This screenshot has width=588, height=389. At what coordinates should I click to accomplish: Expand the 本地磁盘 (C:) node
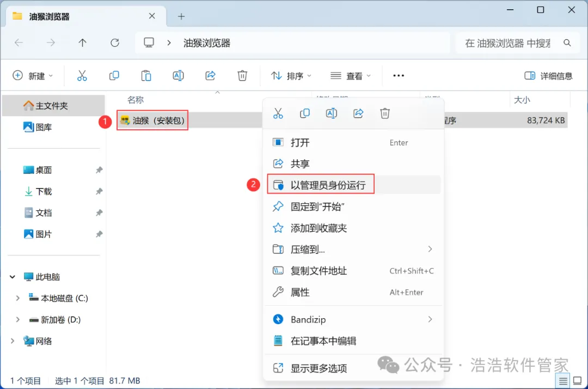point(17,298)
